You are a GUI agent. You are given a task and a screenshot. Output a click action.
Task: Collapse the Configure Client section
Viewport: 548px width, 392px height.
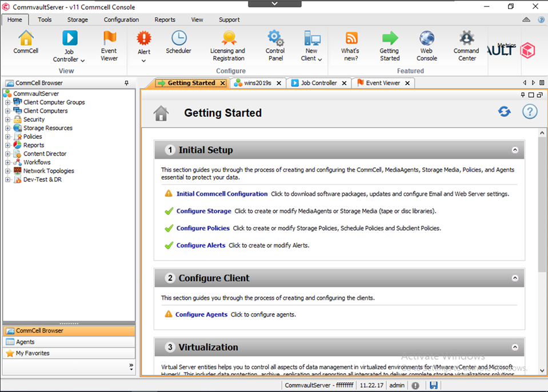coord(515,278)
